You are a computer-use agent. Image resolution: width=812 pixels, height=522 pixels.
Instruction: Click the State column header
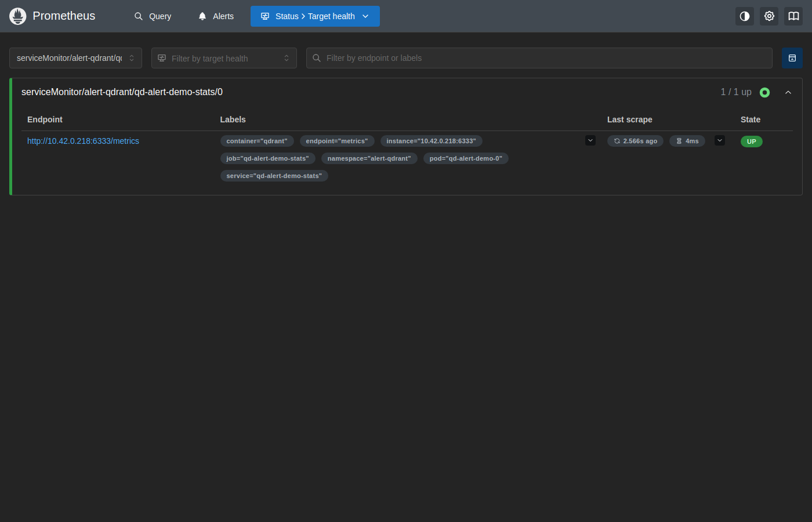(751, 119)
